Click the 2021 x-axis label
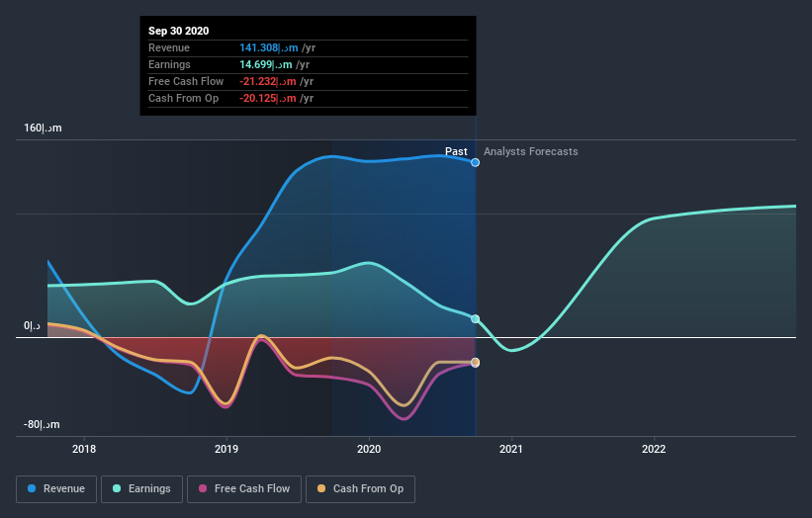Image resolution: width=812 pixels, height=518 pixels. coord(511,449)
